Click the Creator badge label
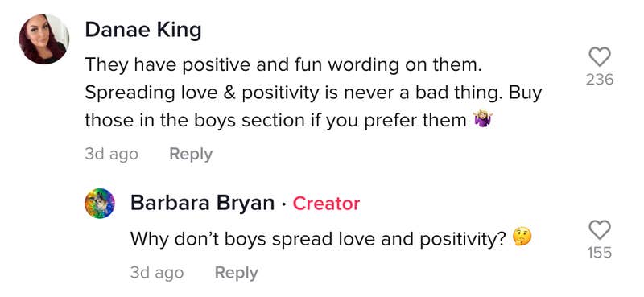The height and width of the screenshot is (297, 644). (326, 204)
